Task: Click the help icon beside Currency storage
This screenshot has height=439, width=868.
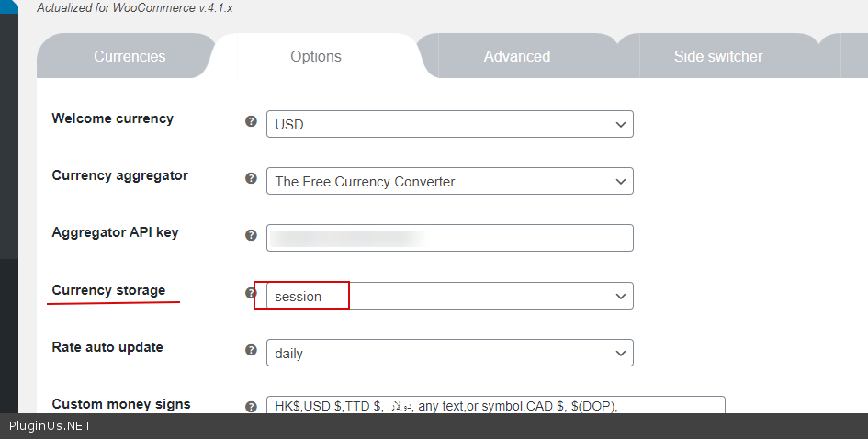Action: [250, 293]
